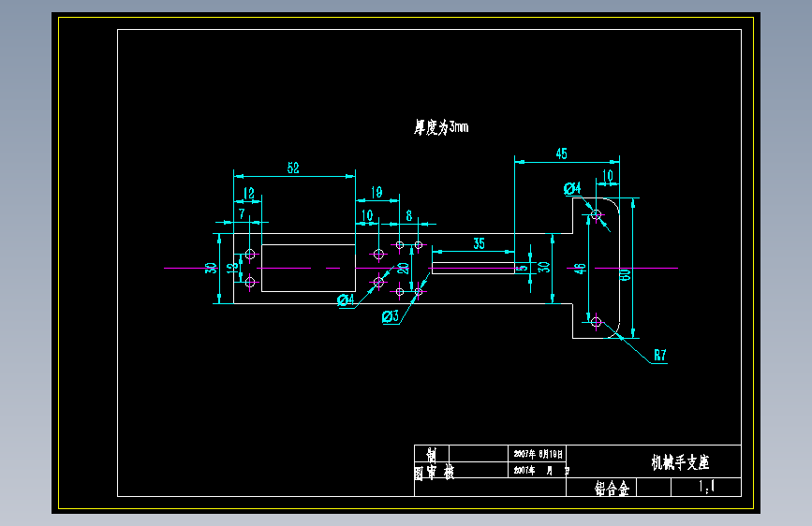Click the "8" dimension value
Viewport: 812px width, 526px height.
click(x=409, y=215)
